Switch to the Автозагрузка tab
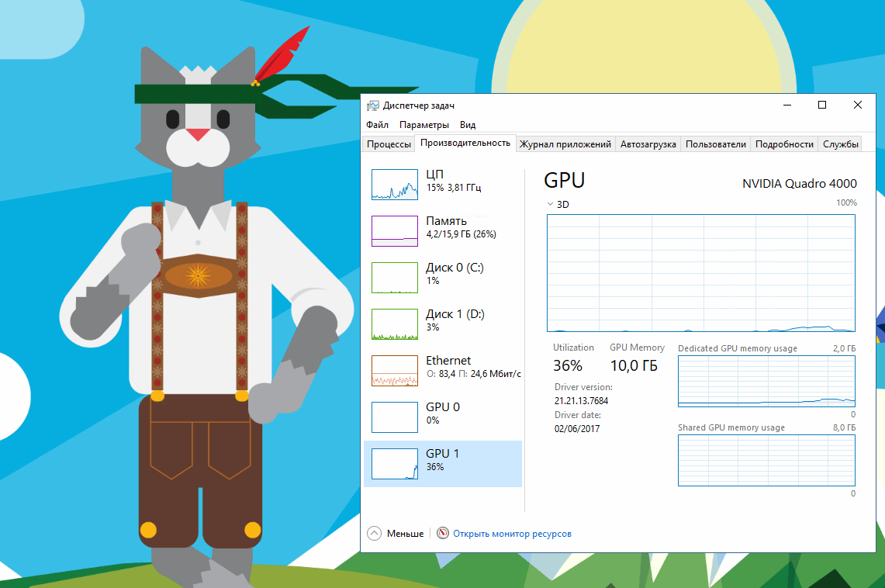This screenshot has width=885, height=588. click(648, 144)
